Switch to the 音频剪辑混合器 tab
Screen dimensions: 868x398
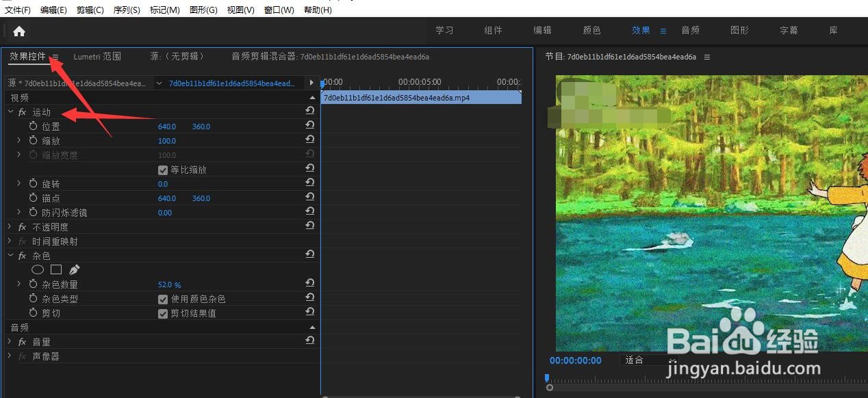[330, 57]
